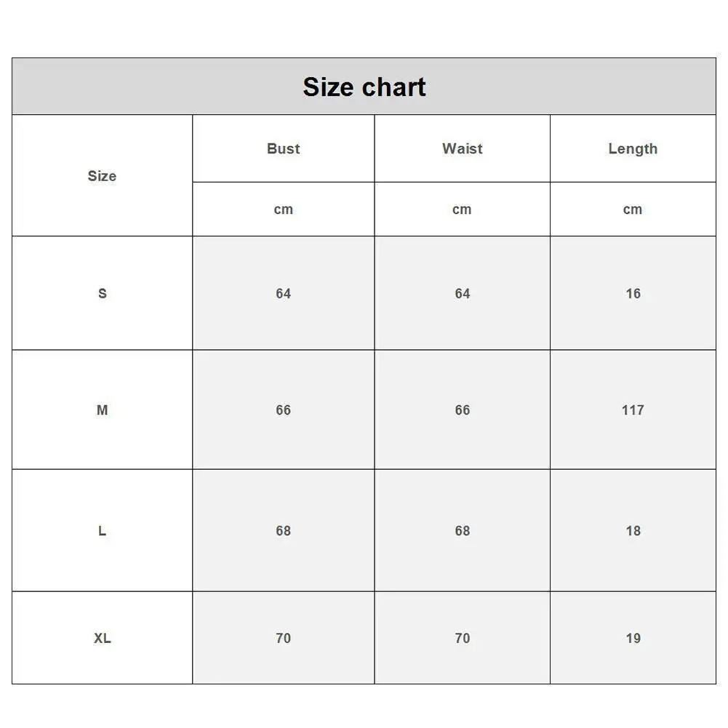
Task: Click the Bust value 70 for size XL
Action: 283,638
